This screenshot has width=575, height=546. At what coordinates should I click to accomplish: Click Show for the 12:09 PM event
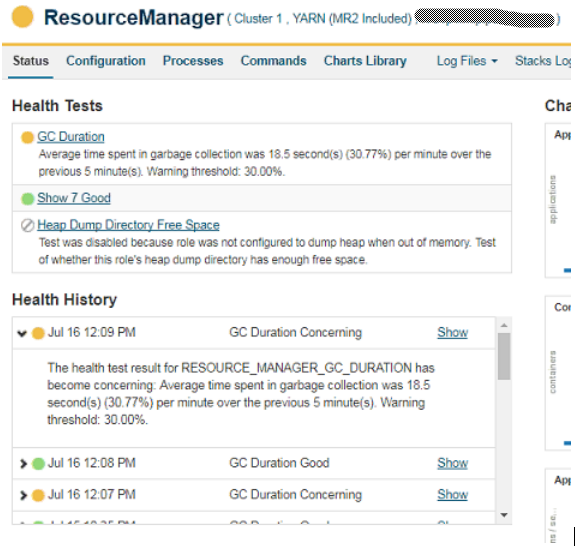(453, 333)
